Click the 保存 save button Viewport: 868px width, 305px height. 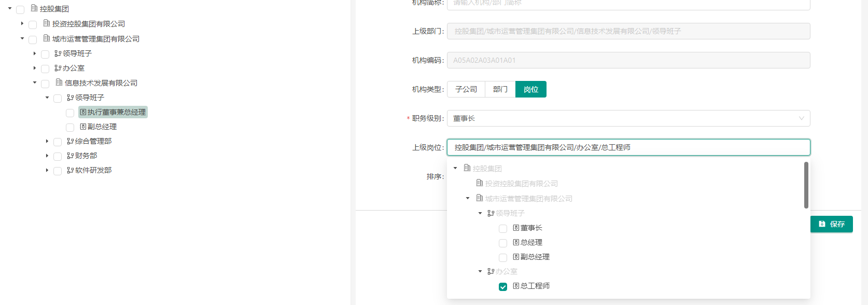831,224
